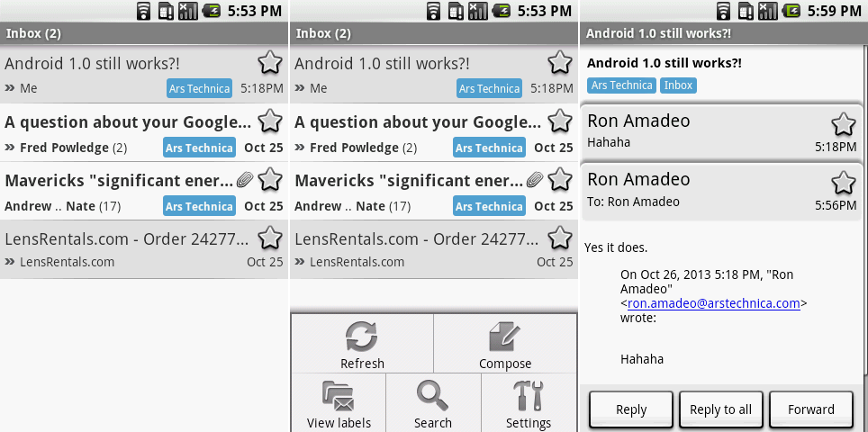Image resolution: width=868 pixels, height=432 pixels.
Task: Tap the Compose pencil icon
Action: coord(504,337)
